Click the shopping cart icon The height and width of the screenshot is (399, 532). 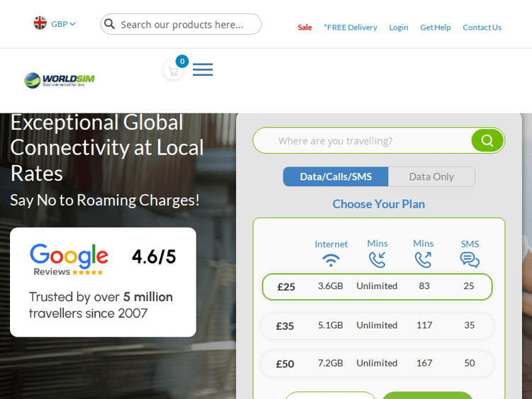click(173, 70)
